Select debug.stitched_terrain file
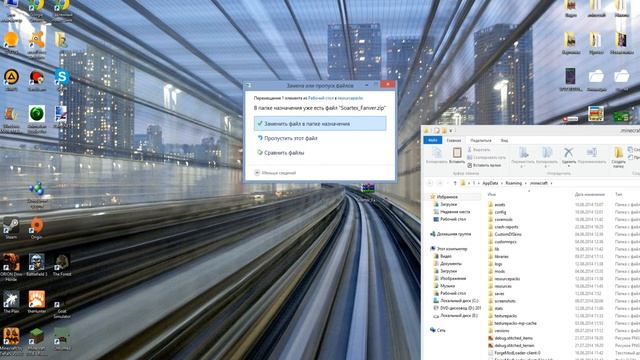 [514, 345]
